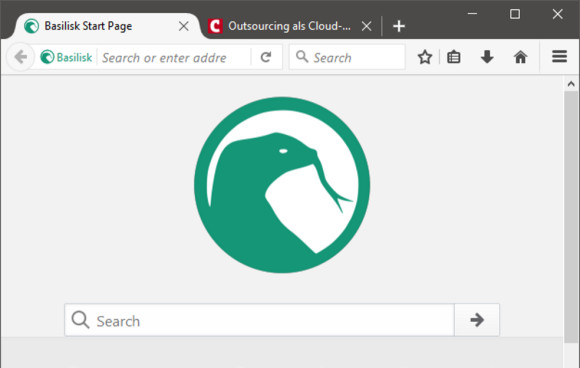Focus the toolbar Search field
The image size is (580, 368).
(347, 57)
